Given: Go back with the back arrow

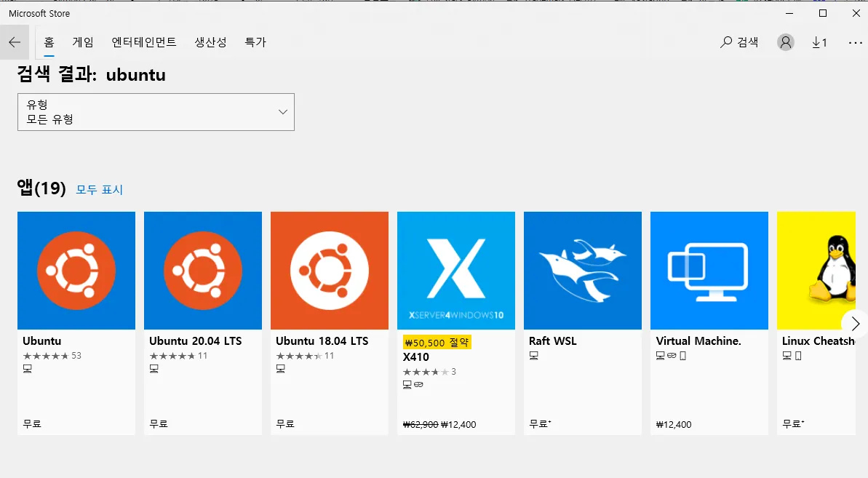Looking at the screenshot, I should [15, 42].
